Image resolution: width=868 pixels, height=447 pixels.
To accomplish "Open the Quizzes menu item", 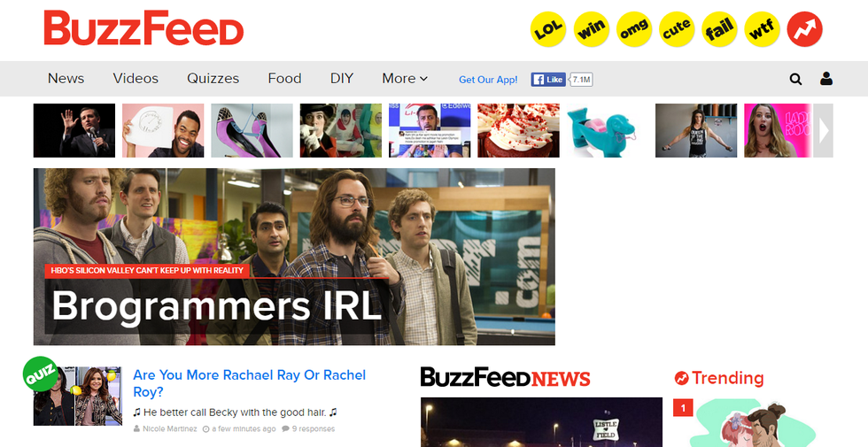I will 213,79.
